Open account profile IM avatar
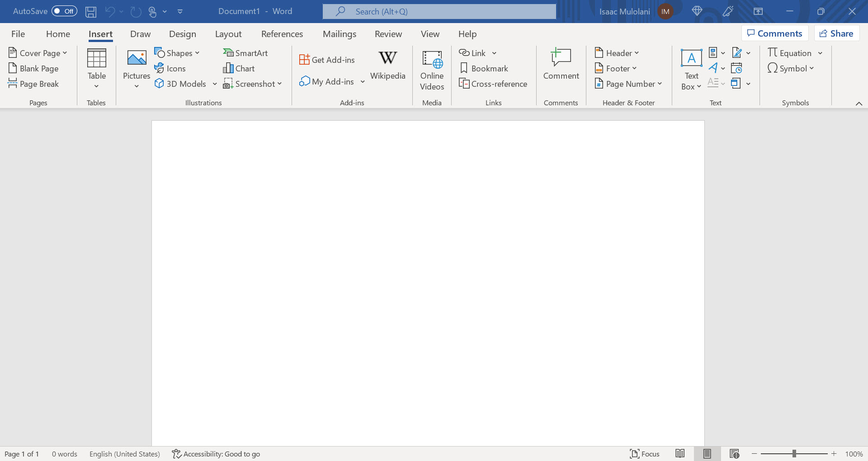 [x=665, y=11]
